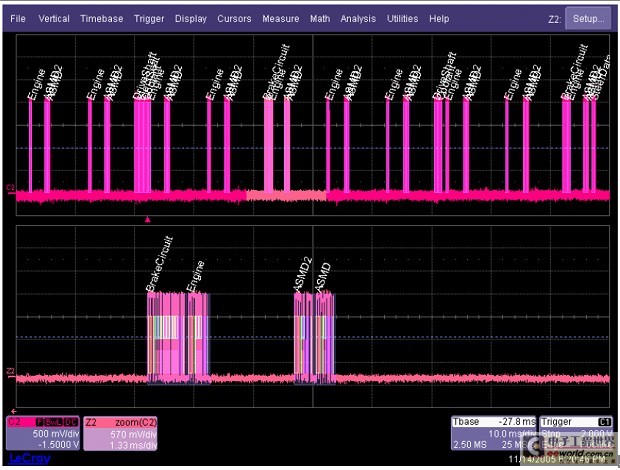Click the BrakeCircuit decode label in zoom trace

[160, 265]
